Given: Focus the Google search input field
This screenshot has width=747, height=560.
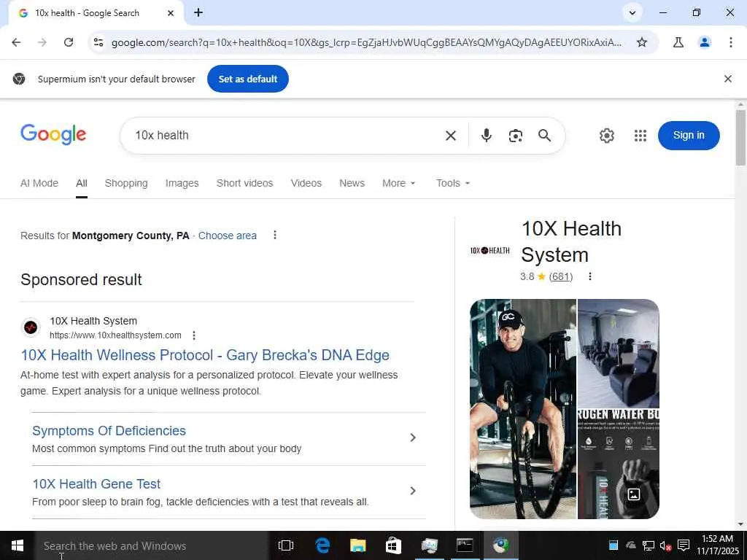Looking at the screenshot, I should pos(286,135).
